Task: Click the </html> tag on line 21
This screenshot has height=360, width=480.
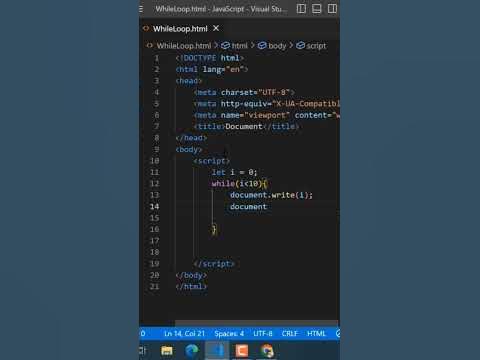Action: coord(191,287)
